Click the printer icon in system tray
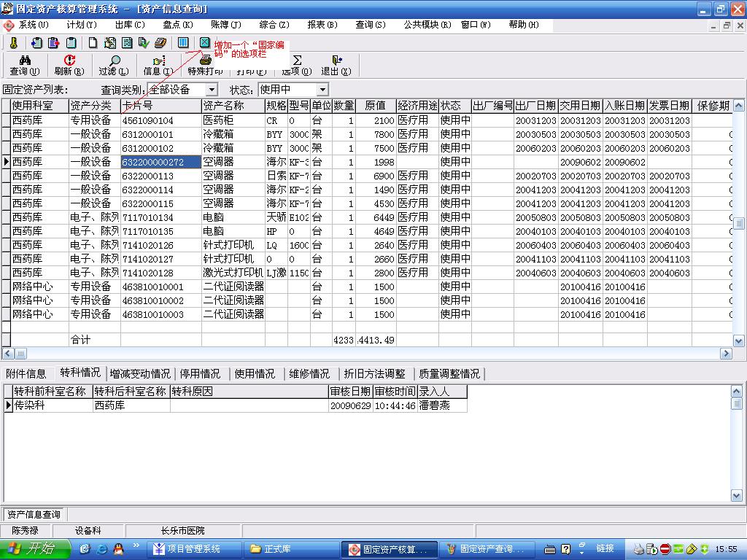 pyautogui.click(x=639, y=549)
